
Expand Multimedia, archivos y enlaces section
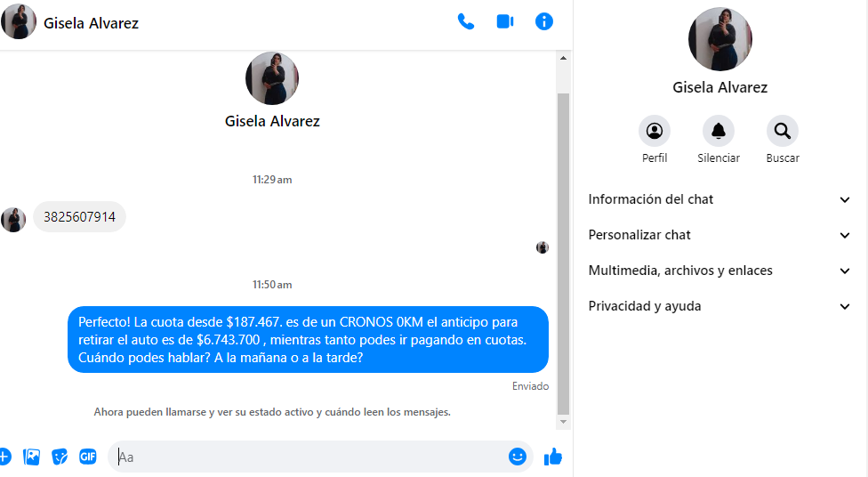(x=719, y=271)
